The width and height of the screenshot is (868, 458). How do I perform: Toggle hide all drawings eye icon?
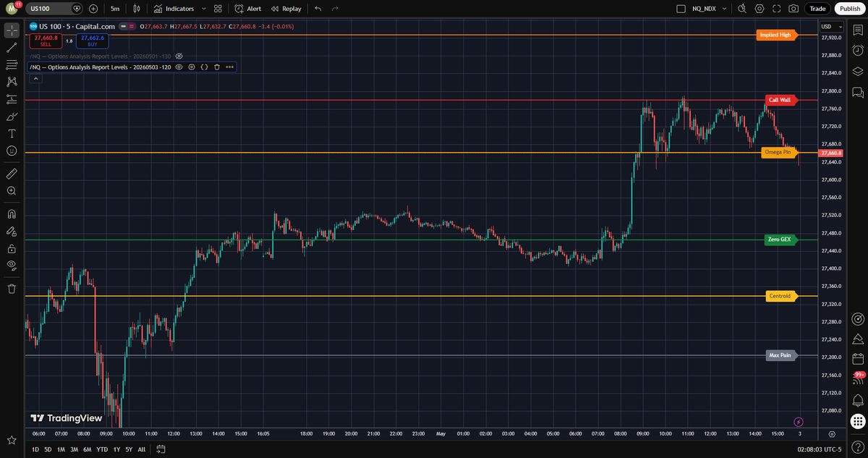click(x=12, y=266)
